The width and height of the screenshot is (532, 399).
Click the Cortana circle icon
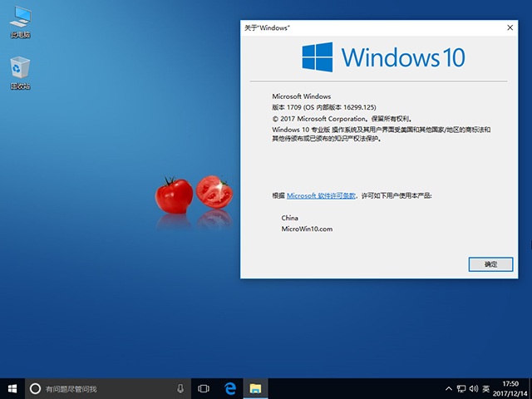coord(35,388)
